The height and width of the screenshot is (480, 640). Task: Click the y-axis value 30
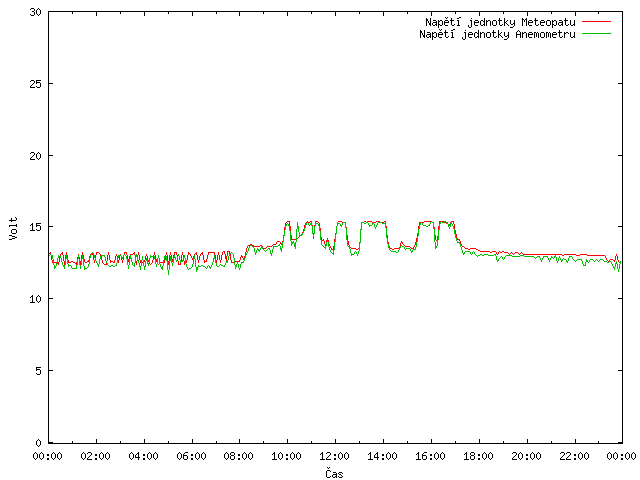[x=36, y=12]
